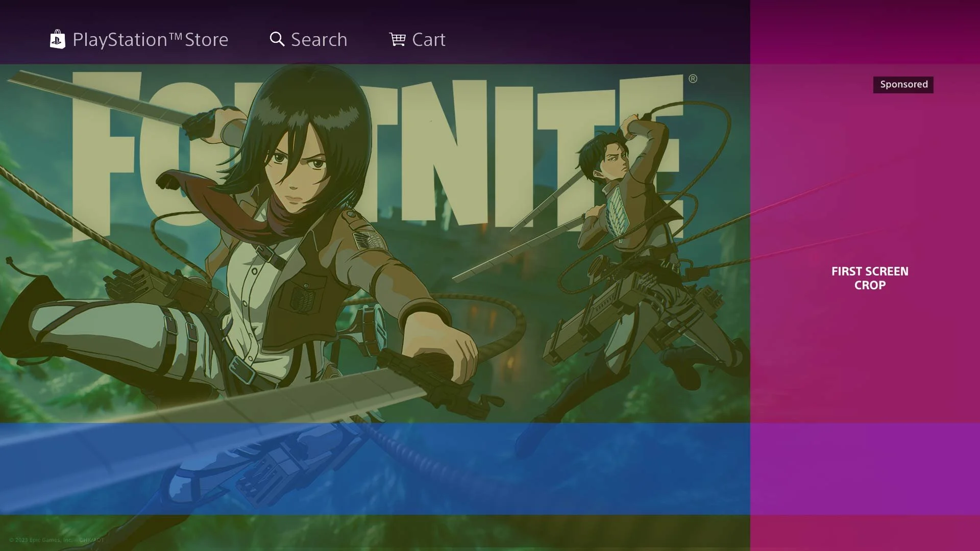Click the Sponsored badge

(903, 85)
